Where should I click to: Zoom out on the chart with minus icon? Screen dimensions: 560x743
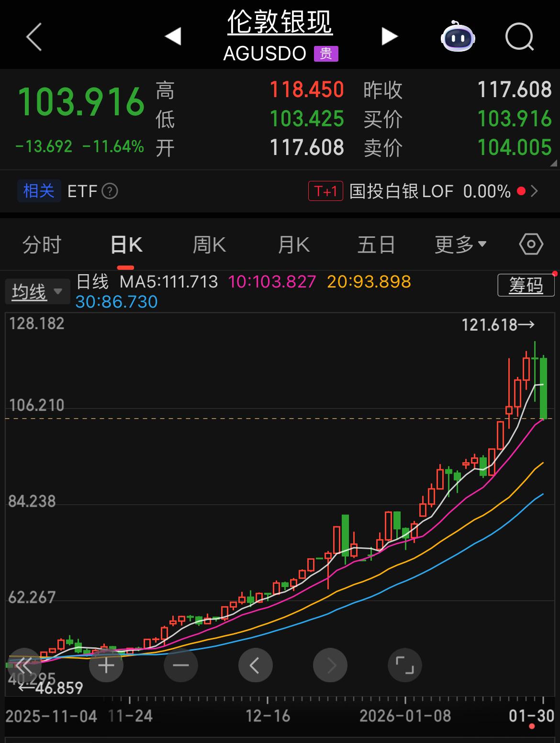click(180, 665)
